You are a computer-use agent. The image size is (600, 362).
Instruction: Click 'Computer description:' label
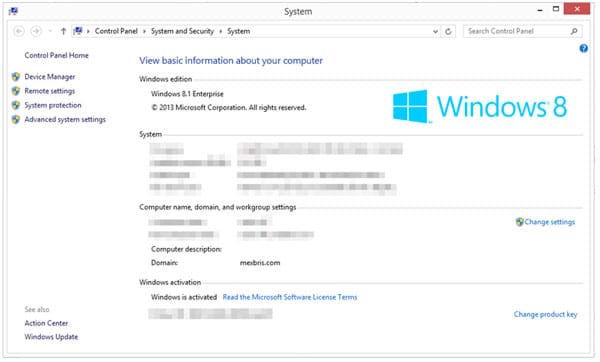click(186, 249)
